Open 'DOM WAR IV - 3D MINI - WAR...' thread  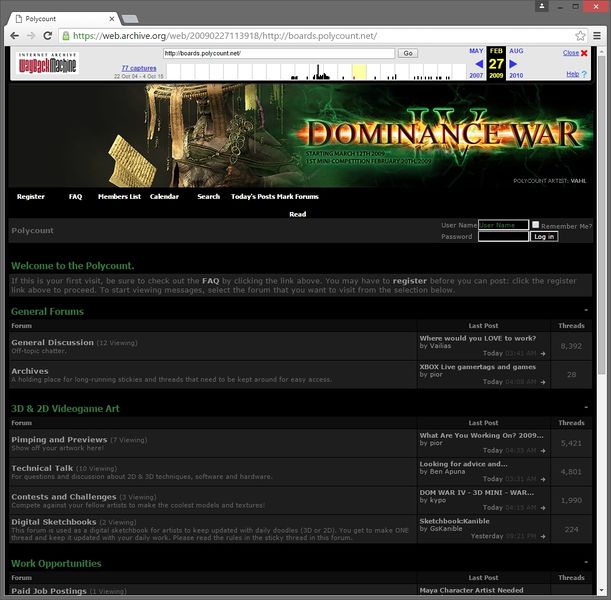coord(477,492)
